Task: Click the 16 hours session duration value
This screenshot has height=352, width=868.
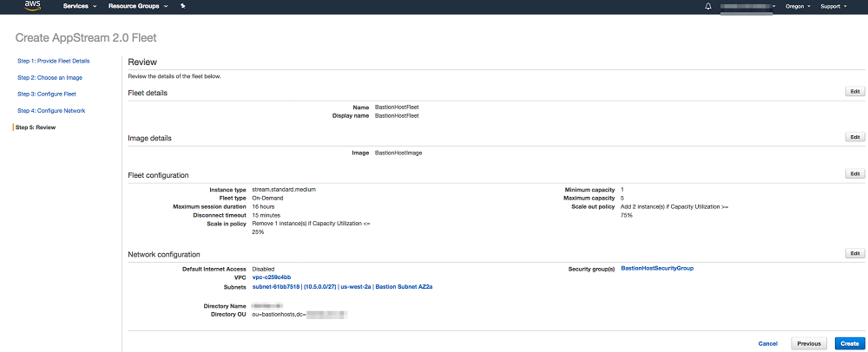Action: point(264,206)
